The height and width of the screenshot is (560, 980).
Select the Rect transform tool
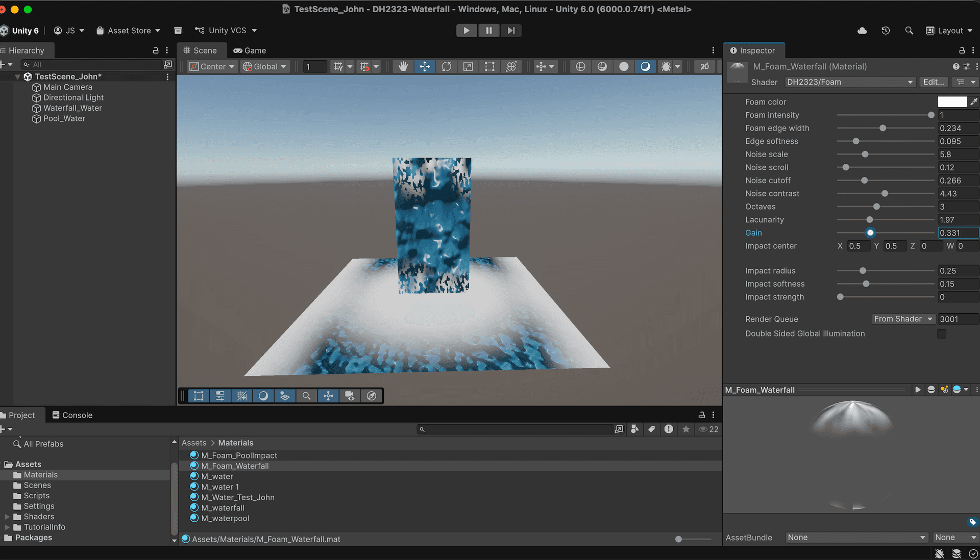(x=489, y=66)
